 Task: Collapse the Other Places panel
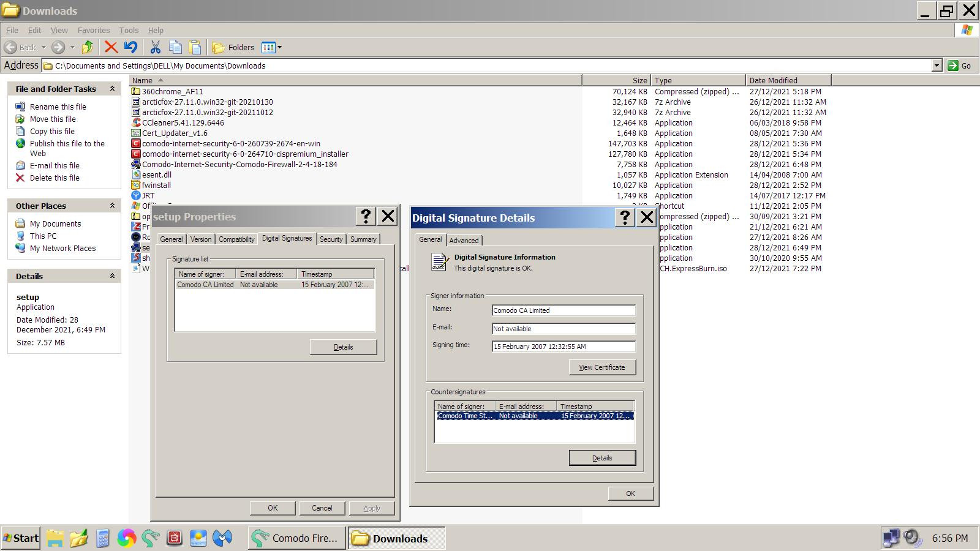point(112,206)
